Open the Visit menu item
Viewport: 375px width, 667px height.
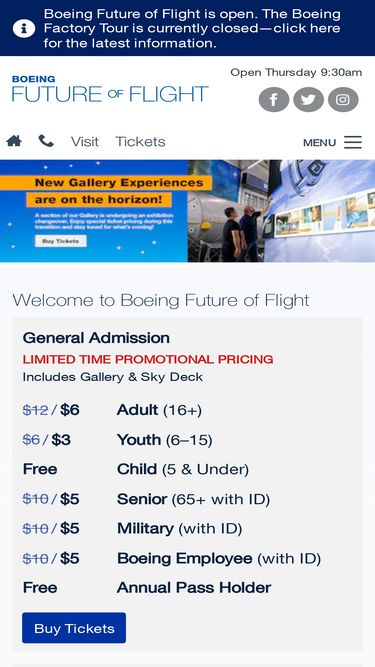85,142
